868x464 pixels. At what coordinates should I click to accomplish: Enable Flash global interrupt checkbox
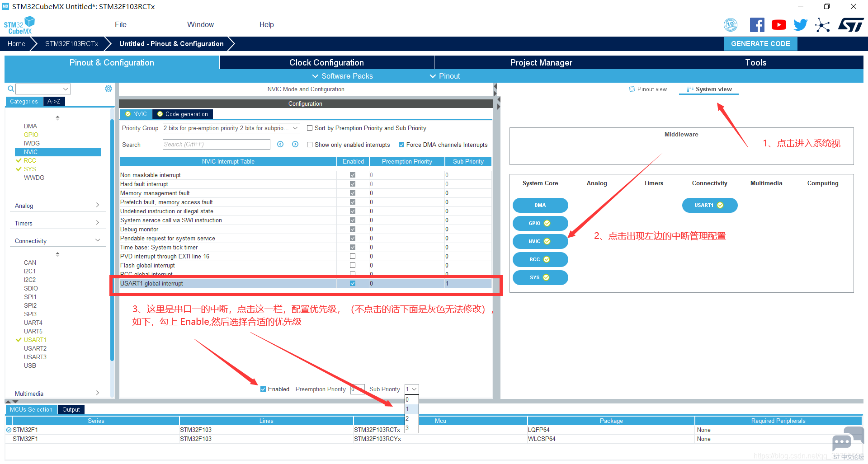353,265
